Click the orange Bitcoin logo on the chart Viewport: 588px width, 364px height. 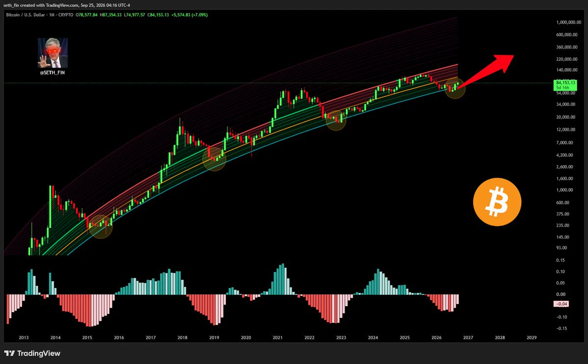click(x=497, y=202)
